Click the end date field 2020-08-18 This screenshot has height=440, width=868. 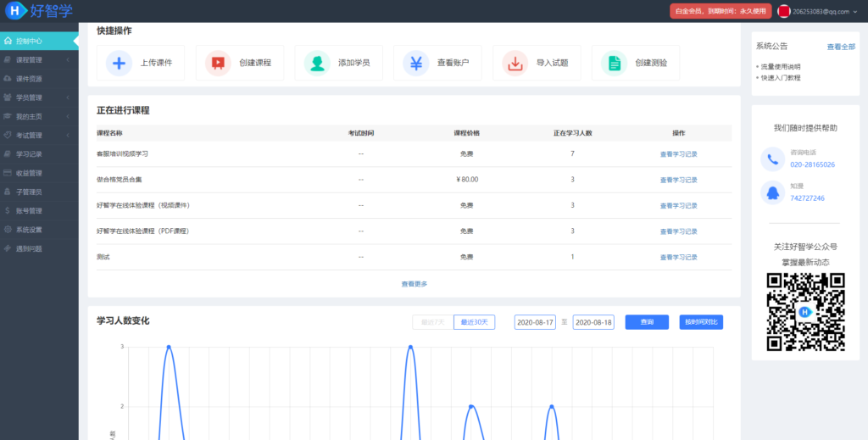(593, 322)
